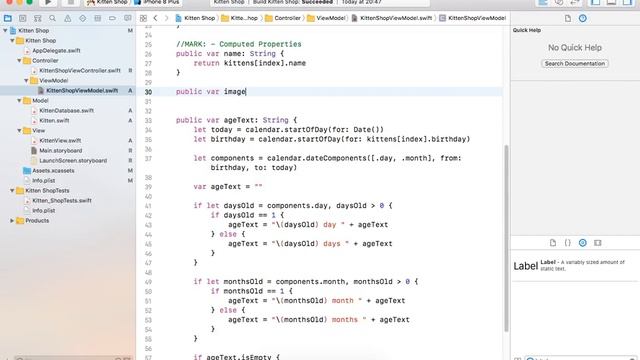This screenshot has height=360, width=640.
Task: Go back in editor history
Action: point(156,18)
